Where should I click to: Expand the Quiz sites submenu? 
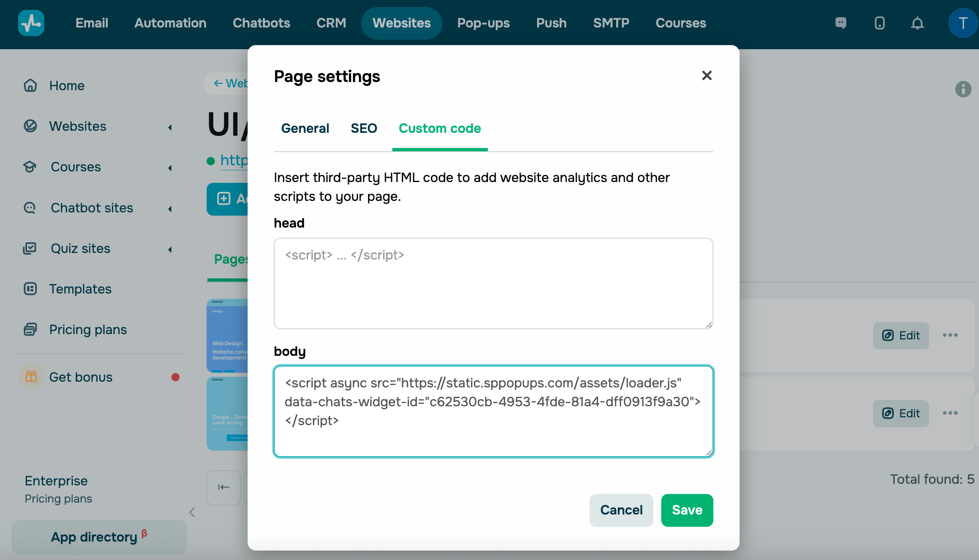tap(170, 249)
